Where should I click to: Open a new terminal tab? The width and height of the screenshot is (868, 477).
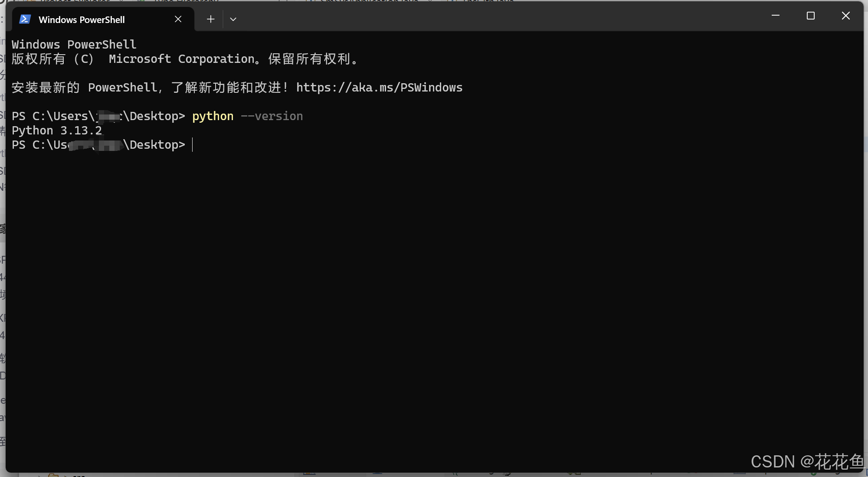(x=210, y=19)
